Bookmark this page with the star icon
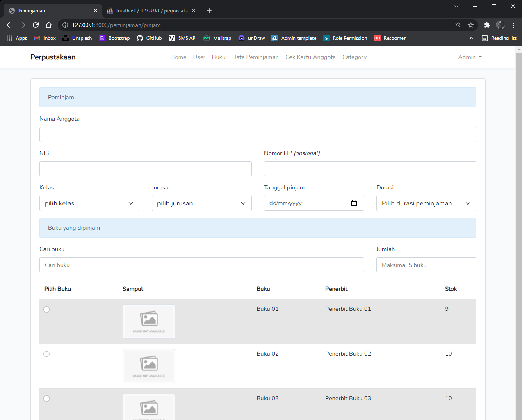The height and width of the screenshot is (420, 522). tap(470, 25)
